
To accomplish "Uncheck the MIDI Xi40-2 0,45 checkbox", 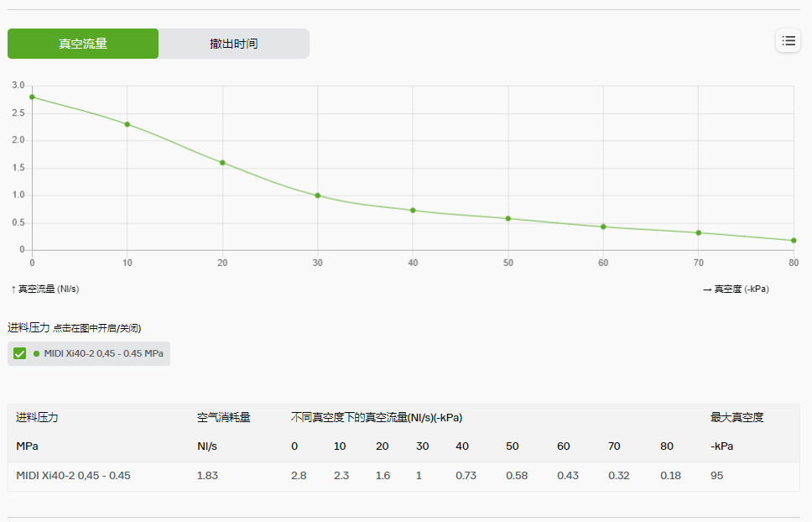I will [18, 353].
